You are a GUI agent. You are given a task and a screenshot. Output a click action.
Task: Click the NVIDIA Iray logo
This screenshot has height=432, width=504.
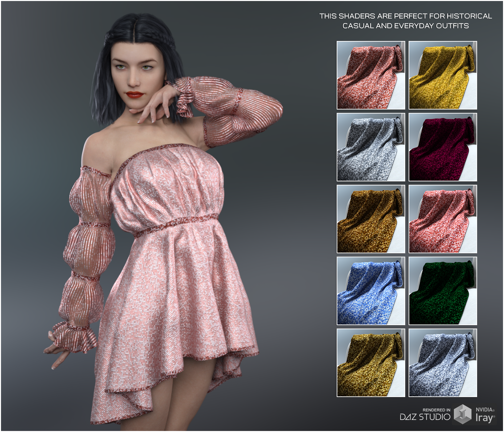click(x=485, y=415)
